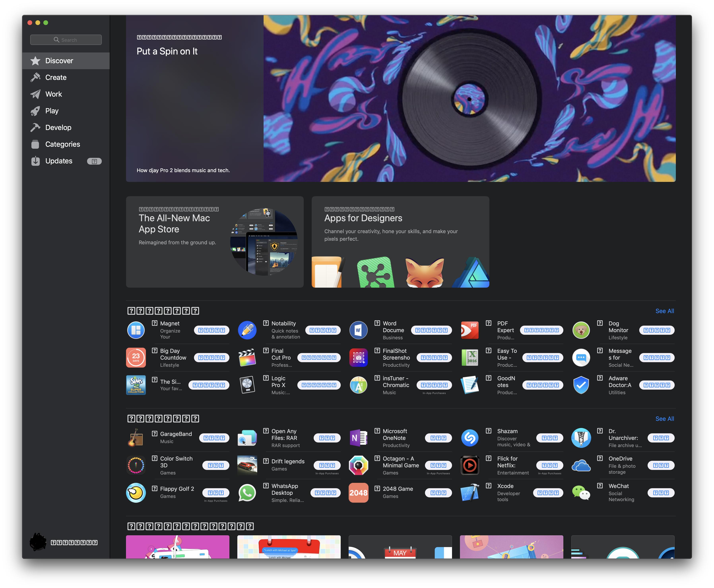The image size is (714, 588).
Task: Click See All above GarageBand list
Action: coord(664,419)
